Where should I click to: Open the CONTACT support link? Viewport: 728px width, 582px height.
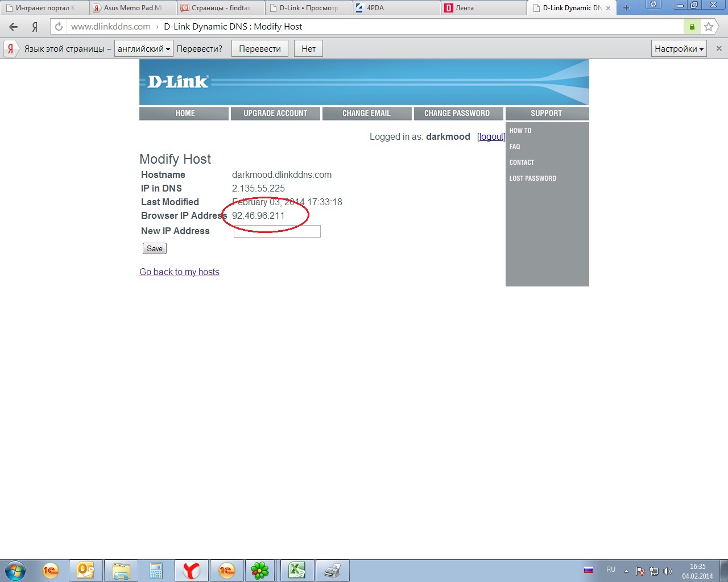click(x=522, y=163)
